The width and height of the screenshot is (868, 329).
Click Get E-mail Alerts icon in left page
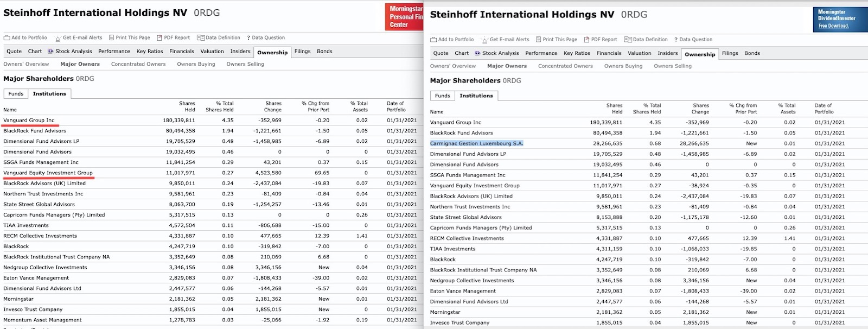[58, 38]
